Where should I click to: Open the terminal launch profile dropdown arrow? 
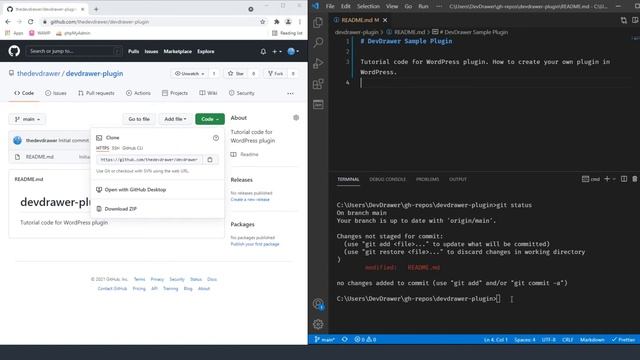(x=614, y=179)
